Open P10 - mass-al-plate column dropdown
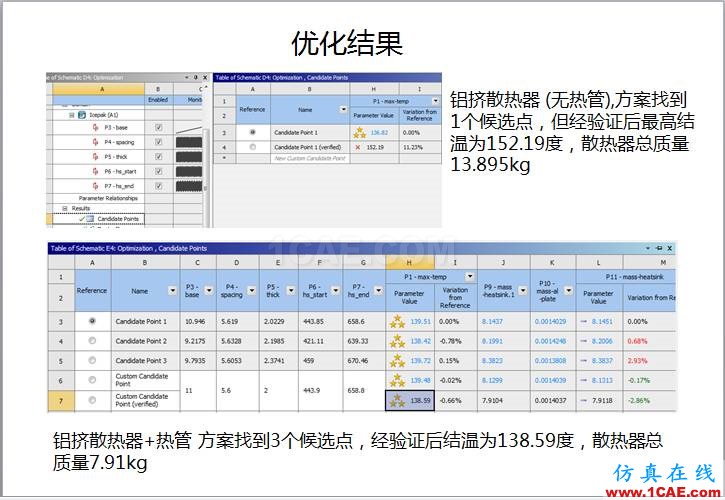 click(568, 290)
